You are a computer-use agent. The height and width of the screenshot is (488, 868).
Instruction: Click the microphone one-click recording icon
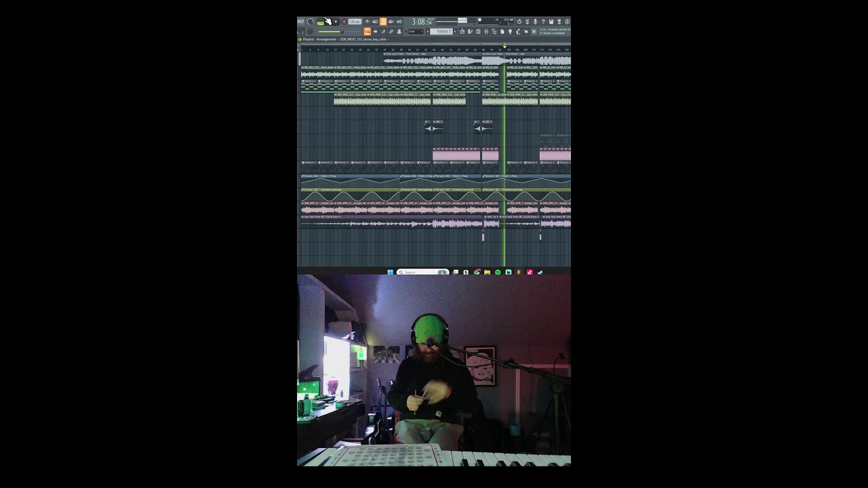coord(535,22)
